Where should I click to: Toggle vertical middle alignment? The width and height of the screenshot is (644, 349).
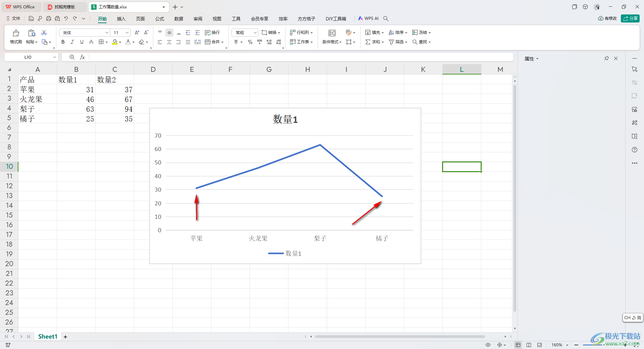pyautogui.click(x=169, y=33)
